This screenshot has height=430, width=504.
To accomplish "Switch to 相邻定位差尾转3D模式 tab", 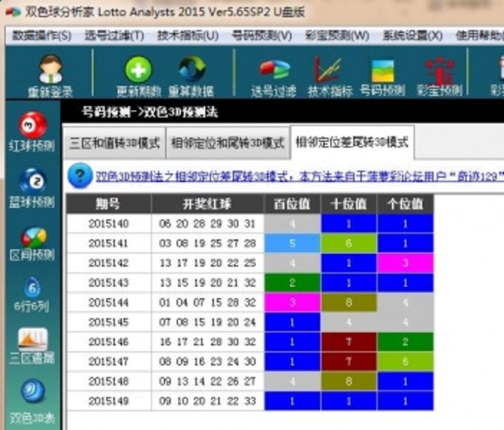I will coord(352,142).
